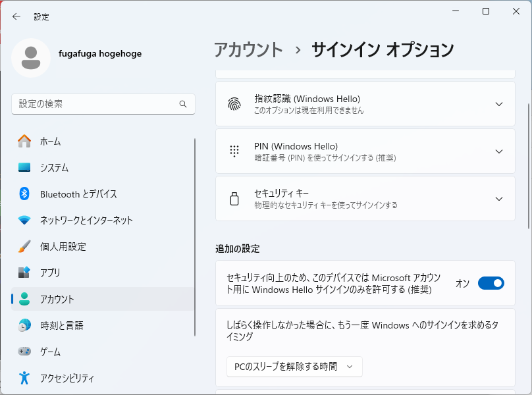The image size is (532, 395).
Task: Expand the 指紋認識 (Windows Hello) section
Action: pos(365,104)
